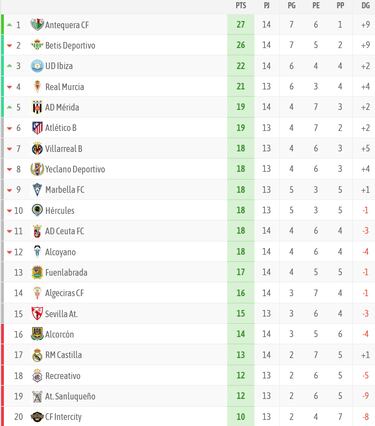
Task: Click the red down arrow beside Marbella FC
Action: [9, 190]
